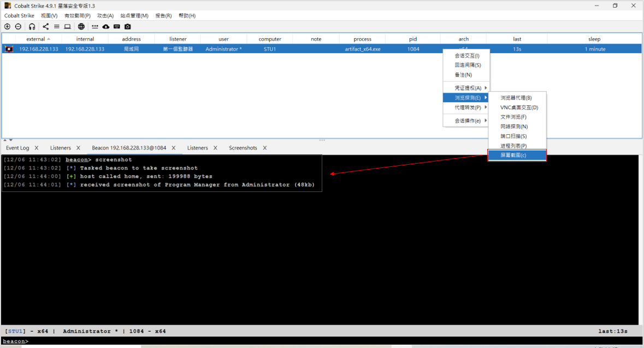This screenshot has height=348, width=644.
Task: Click the STU1 computer cell
Action: pyautogui.click(x=270, y=49)
